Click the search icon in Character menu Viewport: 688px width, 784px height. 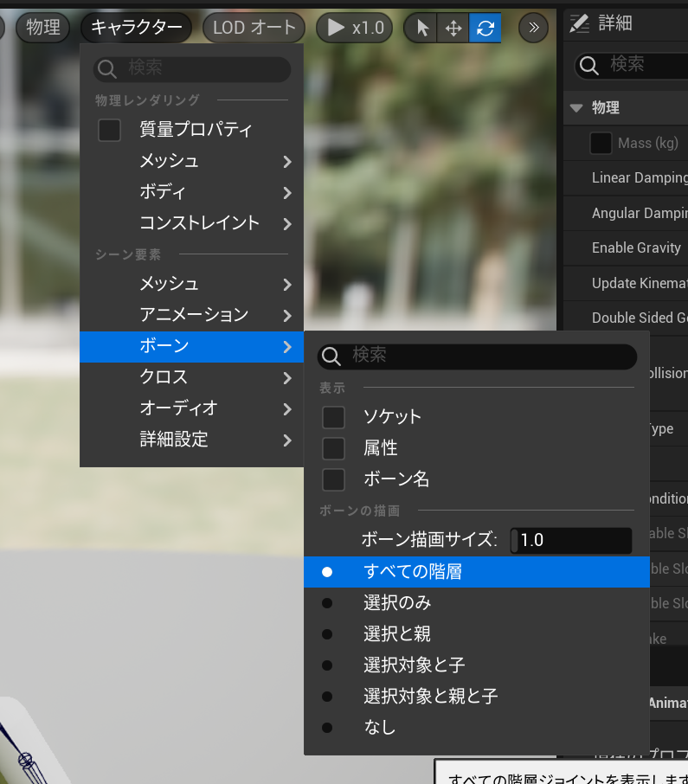click(106, 69)
